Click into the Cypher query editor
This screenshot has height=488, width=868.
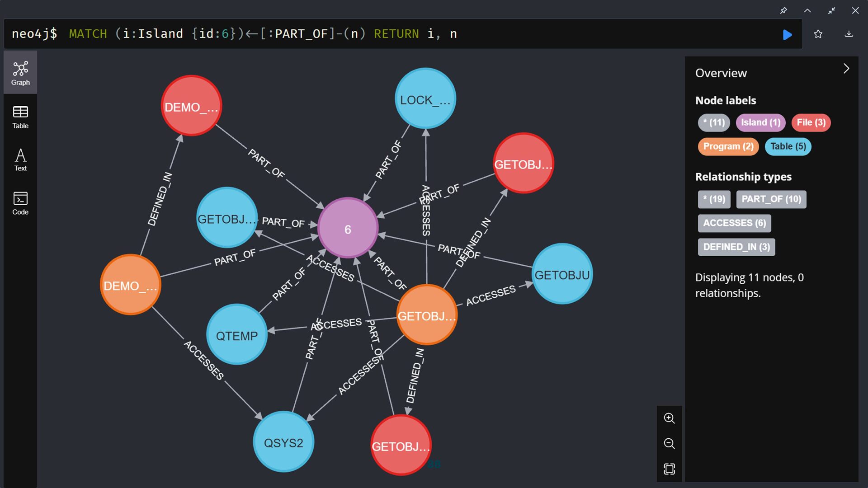coord(389,34)
